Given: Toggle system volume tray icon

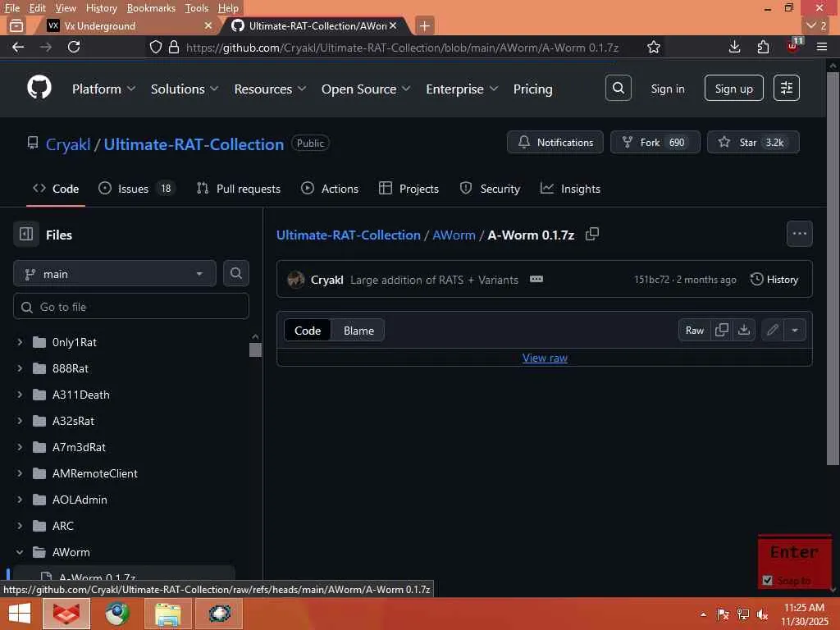Looking at the screenshot, I should click(762, 614).
